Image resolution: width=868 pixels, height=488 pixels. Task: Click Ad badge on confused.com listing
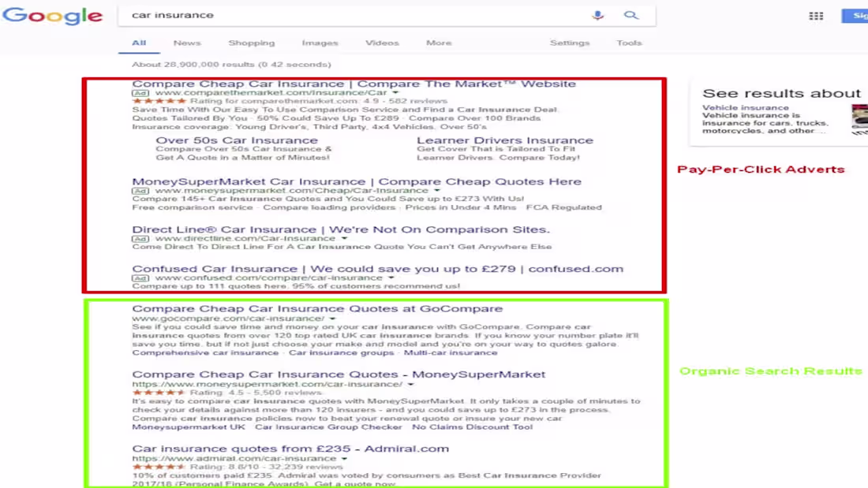click(x=140, y=278)
